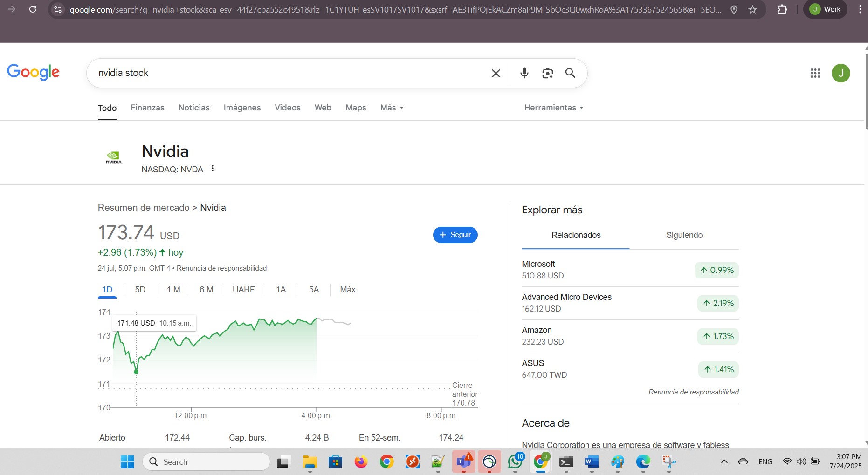The height and width of the screenshot is (475, 868).
Task: Select the Máx. chart range
Action: (x=349, y=290)
